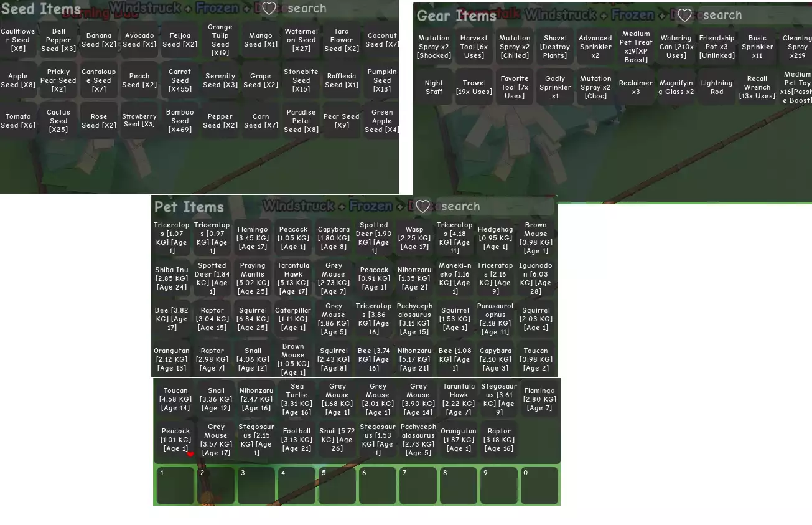
Task: Select the Shovel [Destroy Plants] tool
Action: click(555, 47)
